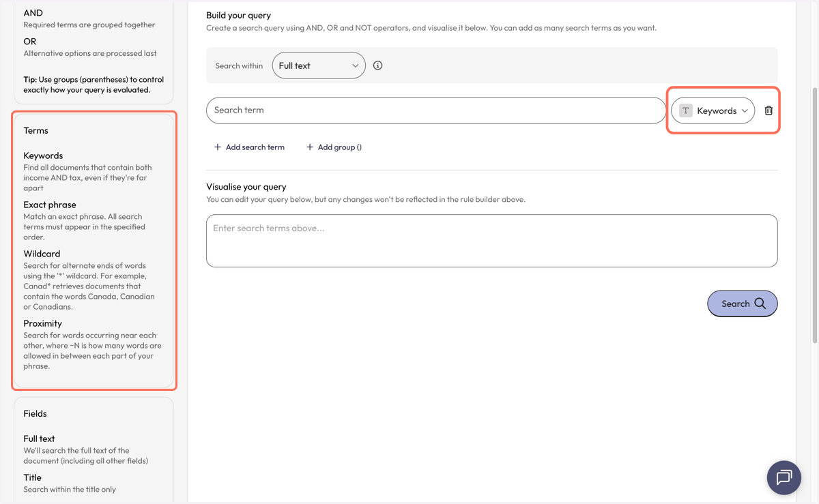This screenshot has width=819, height=504.
Task: Open the chat support bubble icon
Action: 784,477
